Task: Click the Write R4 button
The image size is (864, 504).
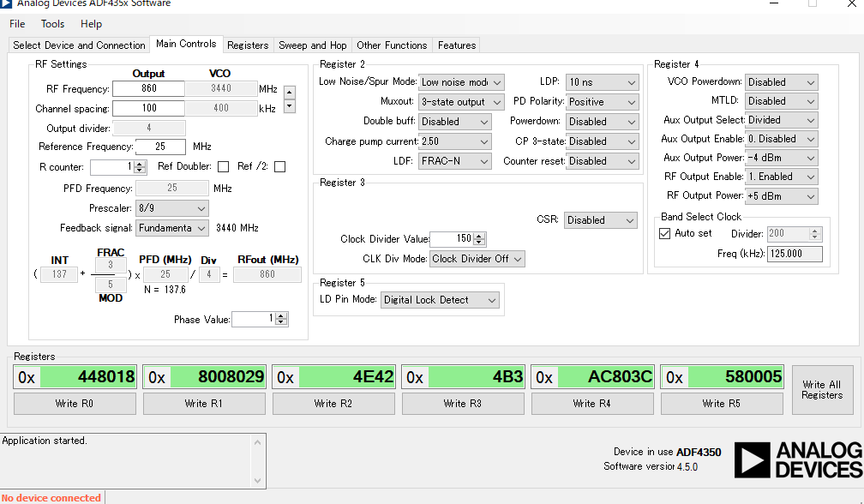Action: [x=592, y=404]
